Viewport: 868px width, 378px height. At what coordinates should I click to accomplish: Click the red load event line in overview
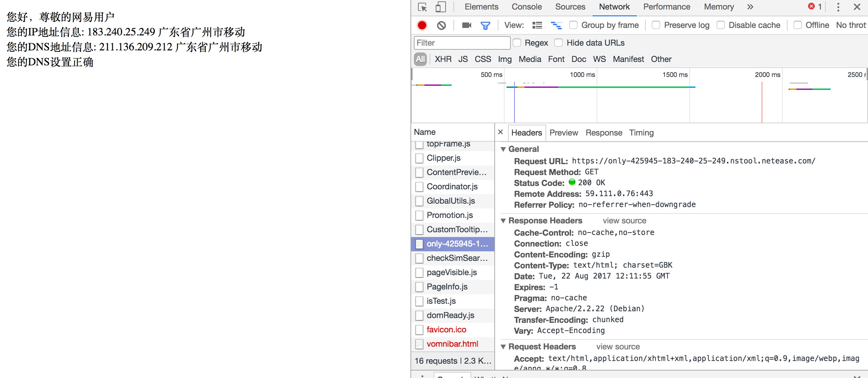(x=762, y=102)
